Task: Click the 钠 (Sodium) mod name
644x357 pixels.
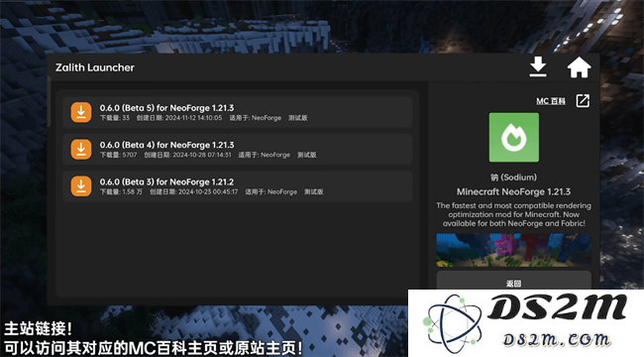Action: coord(513,178)
